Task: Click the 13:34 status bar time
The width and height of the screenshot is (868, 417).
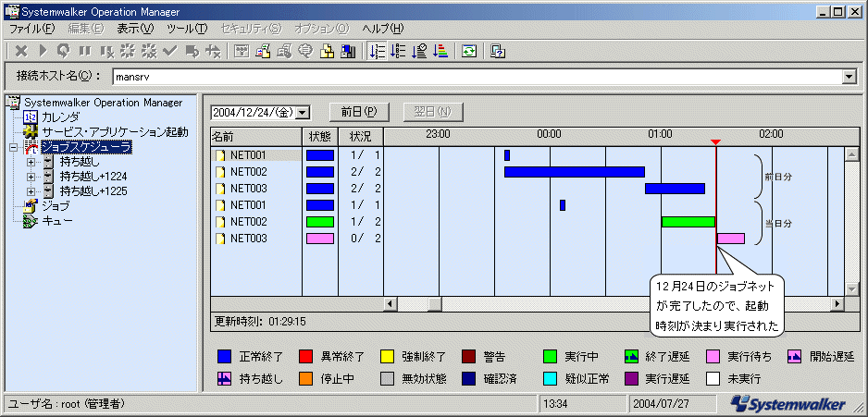Action: pyautogui.click(x=554, y=402)
